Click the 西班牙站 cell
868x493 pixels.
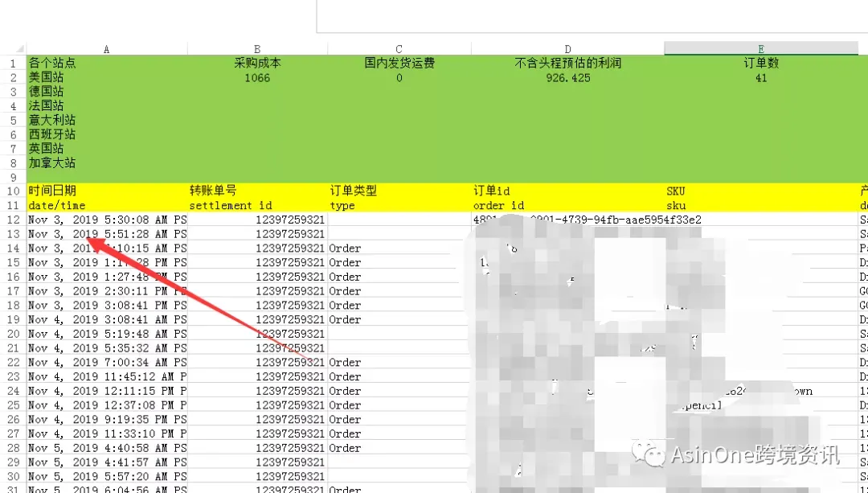[x=107, y=134]
